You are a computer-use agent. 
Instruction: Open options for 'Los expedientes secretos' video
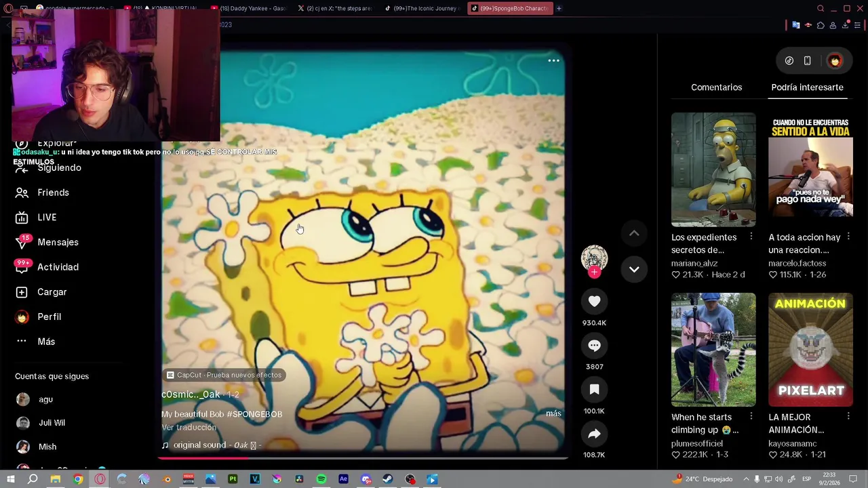click(751, 237)
